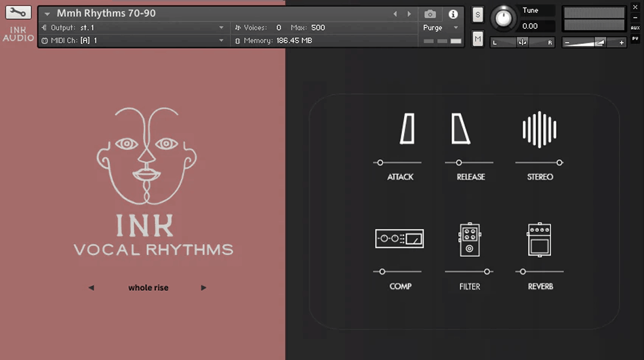The height and width of the screenshot is (360, 644).
Task: Click the RELEASE label
Action: (x=470, y=177)
